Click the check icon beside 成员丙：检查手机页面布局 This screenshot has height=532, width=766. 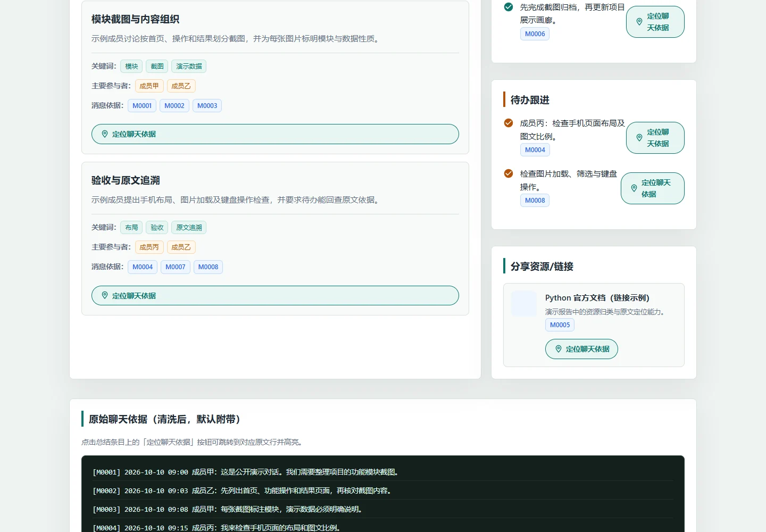pyautogui.click(x=509, y=123)
